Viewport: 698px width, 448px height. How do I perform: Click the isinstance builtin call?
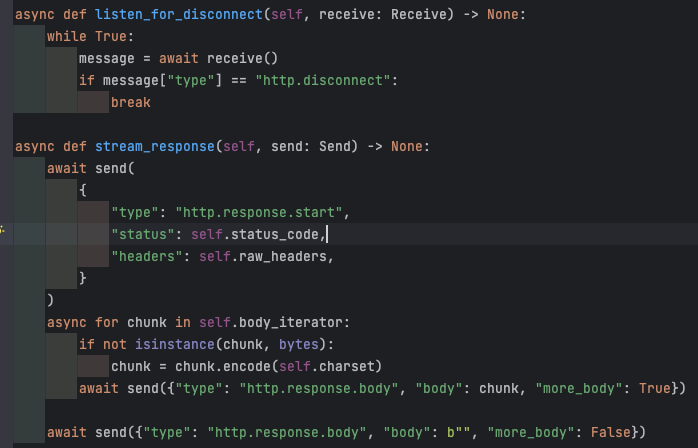[x=175, y=344]
